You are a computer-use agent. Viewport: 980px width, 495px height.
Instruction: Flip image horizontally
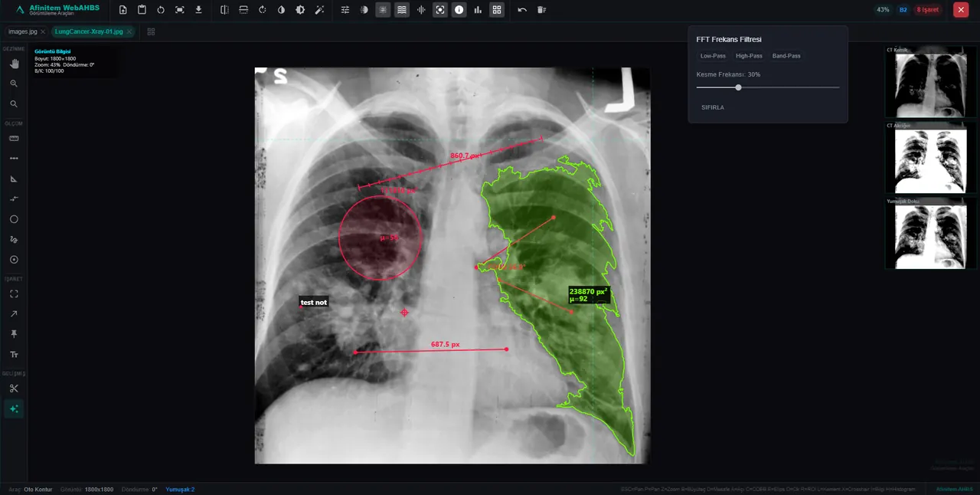point(224,10)
